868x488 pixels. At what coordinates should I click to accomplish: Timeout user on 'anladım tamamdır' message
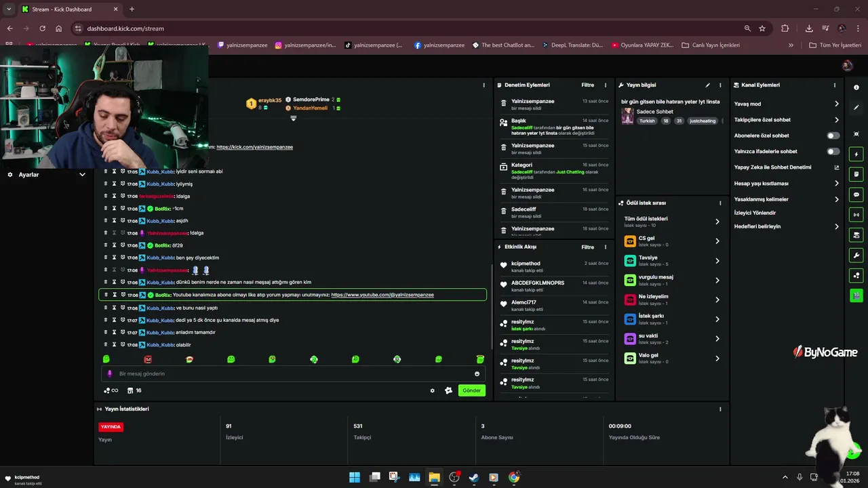point(114,332)
